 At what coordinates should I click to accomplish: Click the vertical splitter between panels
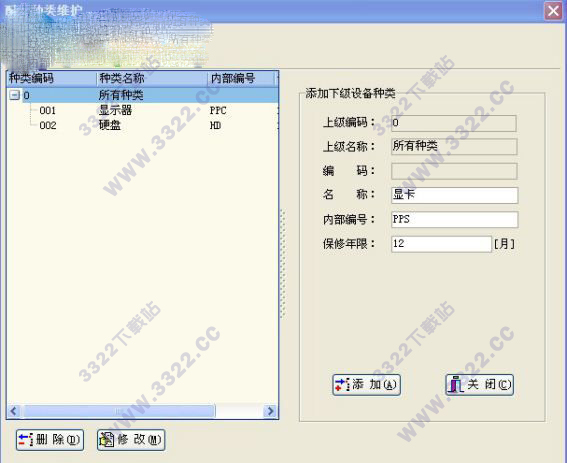coord(283,264)
